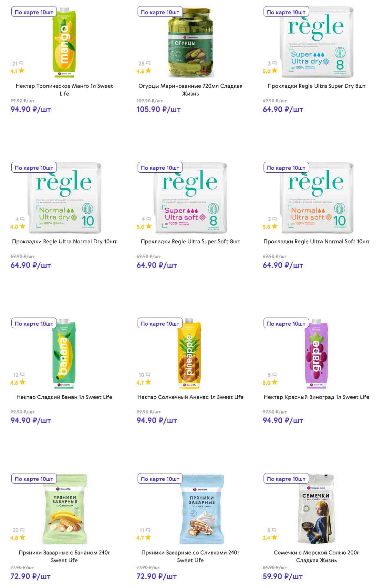
Task: Open Нектар Солнечный Ананас 1л Sweet Life
Action: click(x=190, y=397)
